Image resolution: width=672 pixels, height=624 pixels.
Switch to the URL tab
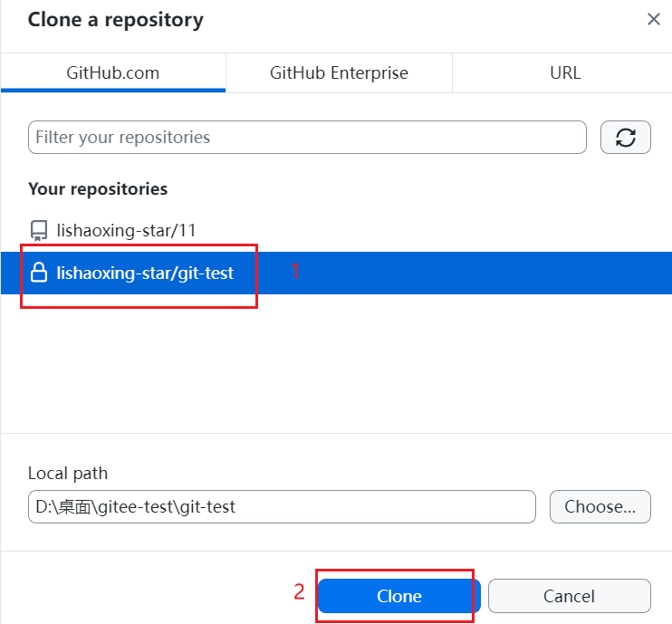tap(565, 72)
